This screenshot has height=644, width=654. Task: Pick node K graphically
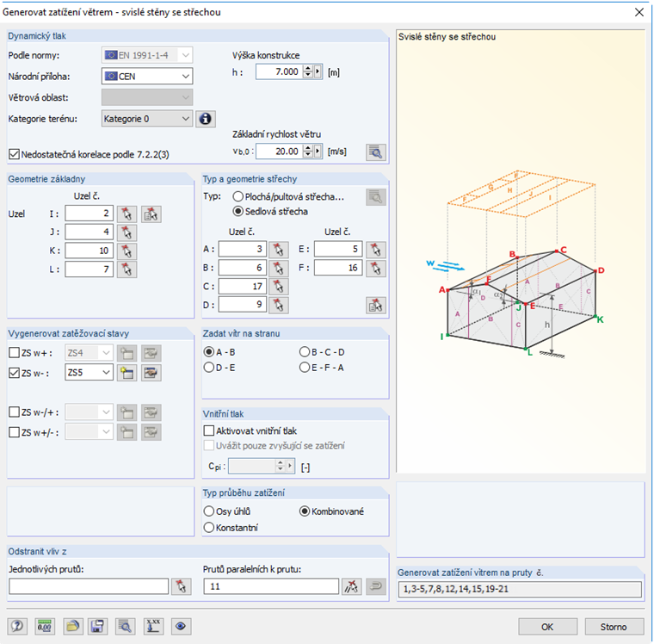(x=126, y=251)
